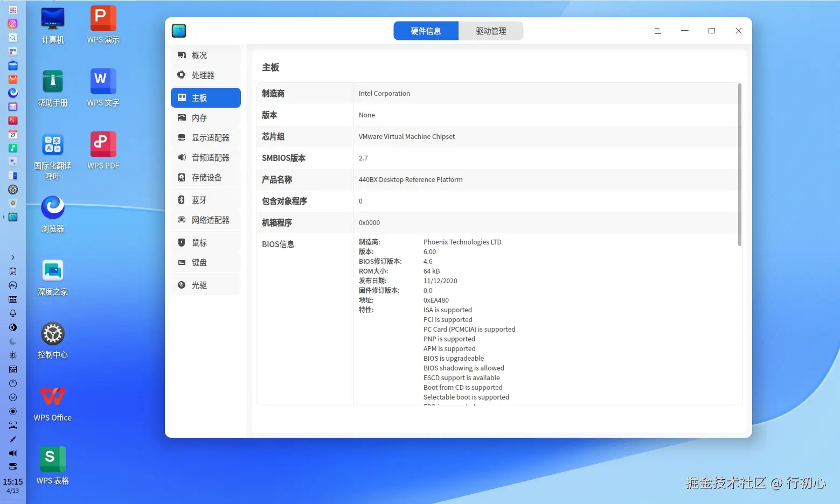Click the 0xEA480 BIOS address value
The width and height of the screenshot is (840, 504).
click(x=436, y=300)
